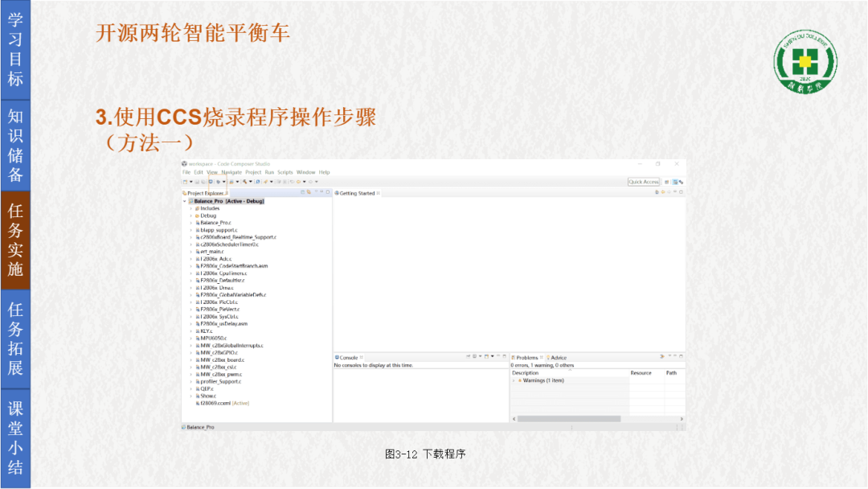868x489 pixels.
Task: Select ert_main.c in the project tree
Action: (211, 252)
